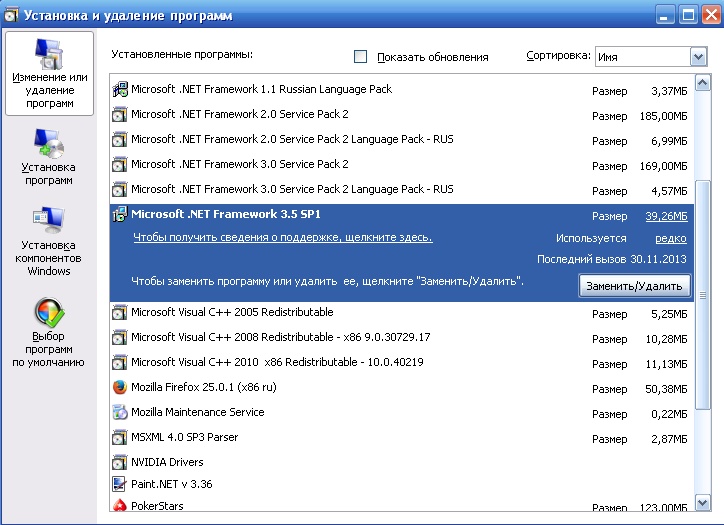The width and height of the screenshot is (724, 525).
Task: Click the Mozilla Maintenance Service icon
Action: pyautogui.click(x=120, y=412)
